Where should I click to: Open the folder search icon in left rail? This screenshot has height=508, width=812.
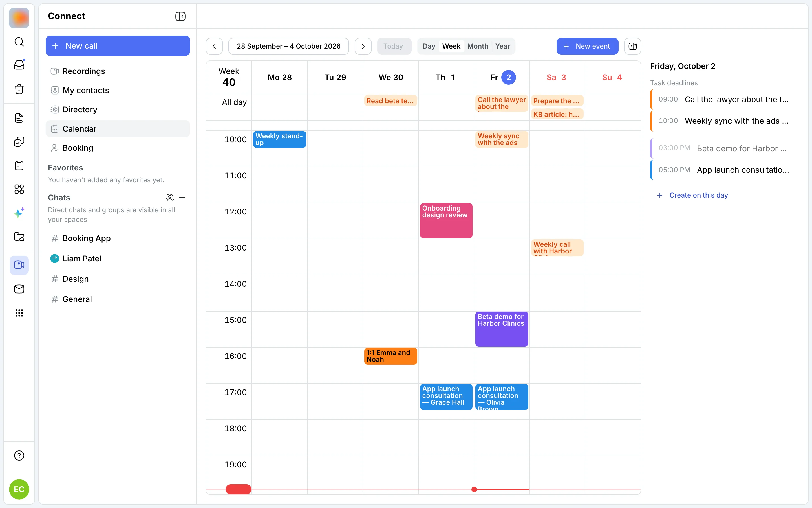(19, 237)
